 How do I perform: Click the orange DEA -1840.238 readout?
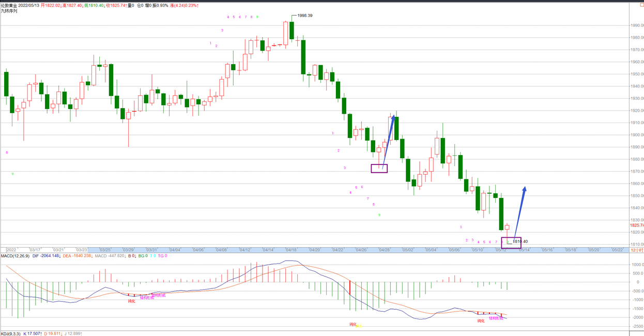[x=78, y=256]
